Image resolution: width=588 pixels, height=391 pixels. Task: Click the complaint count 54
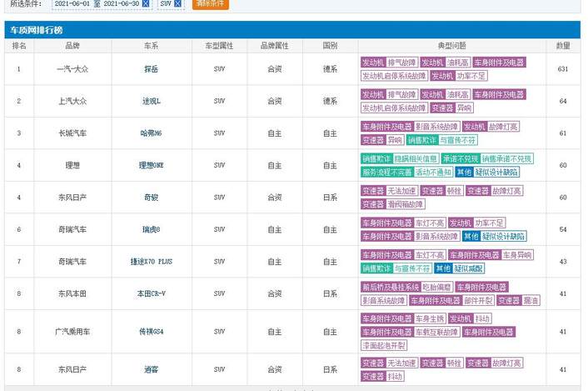[563, 229]
